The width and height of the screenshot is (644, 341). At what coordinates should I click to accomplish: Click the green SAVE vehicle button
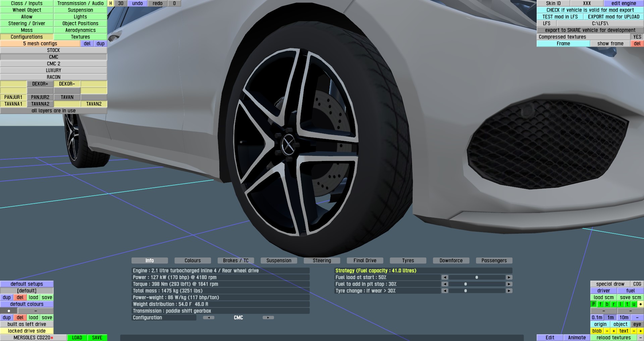97,338
